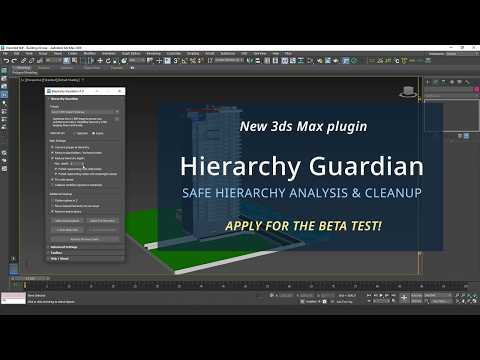The image size is (480, 360).
Task: Open the Motion command panel tab
Action: (x=452, y=82)
